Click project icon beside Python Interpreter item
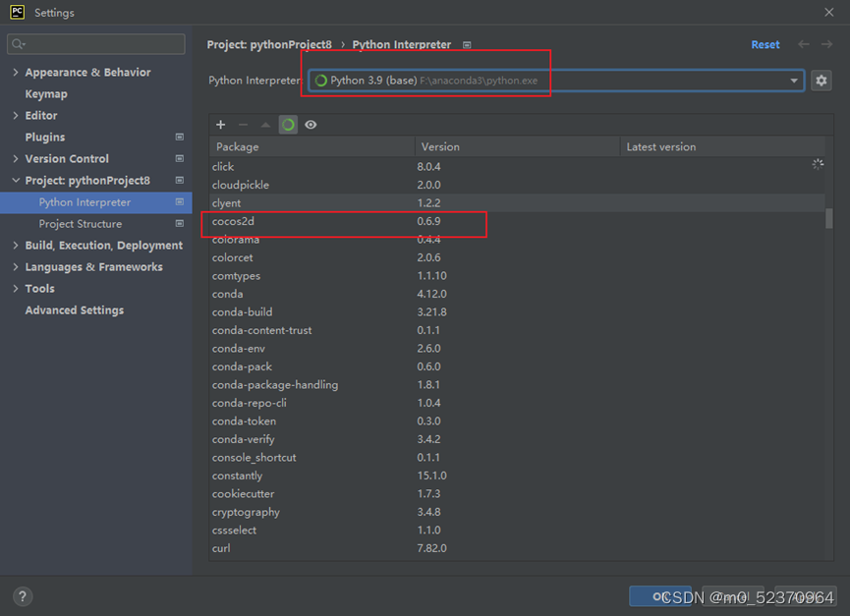The width and height of the screenshot is (850, 616). (x=180, y=202)
